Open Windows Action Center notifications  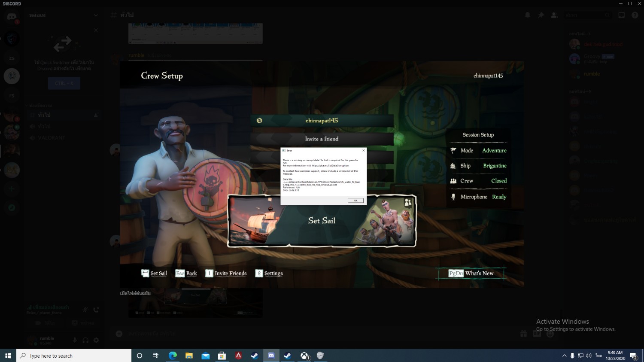click(x=633, y=356)
